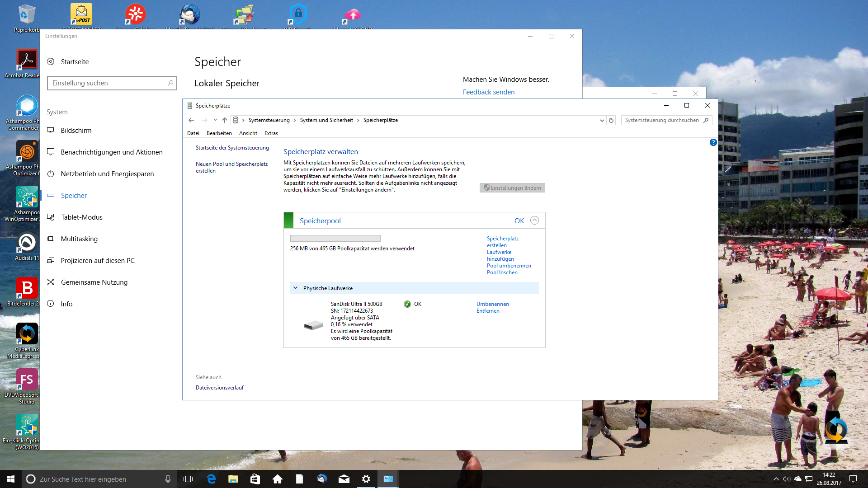Click the SanDisk drive icon
The width and height of the screenshot is (868, 488).
pos(313,325)
